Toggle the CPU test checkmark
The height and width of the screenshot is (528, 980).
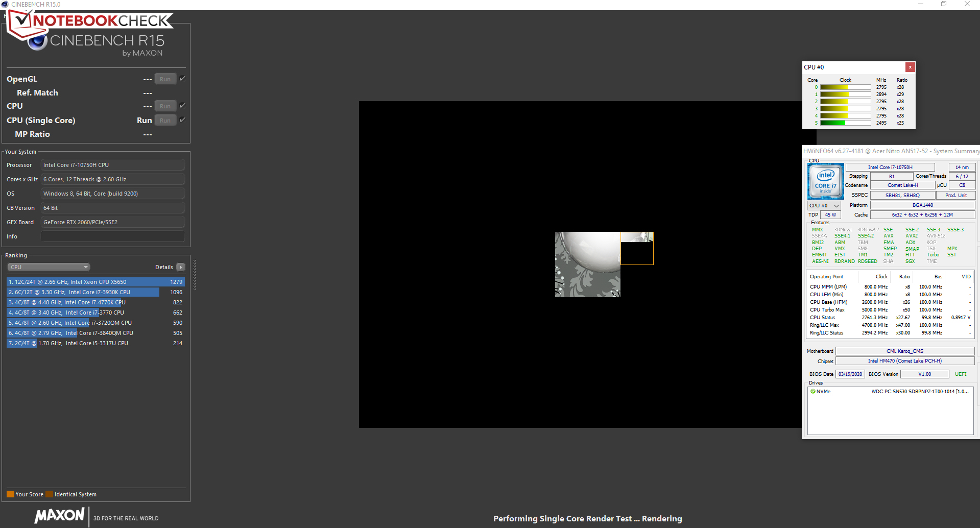182,105
